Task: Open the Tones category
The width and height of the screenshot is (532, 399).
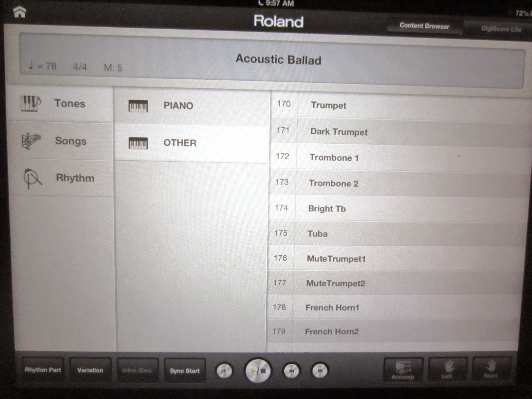Action: pyautogui.click(x=60, y=103)
